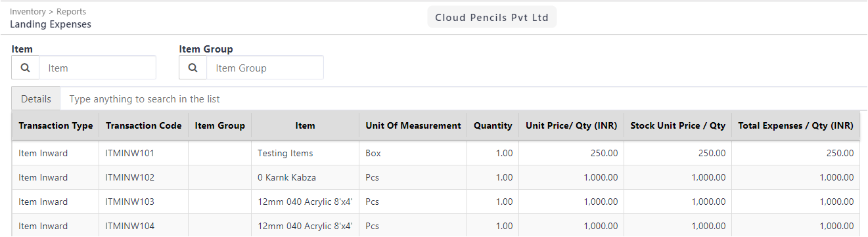This screenshot has width=868, height=237.
Task: Open the Details tab
Action: point(36,99)
